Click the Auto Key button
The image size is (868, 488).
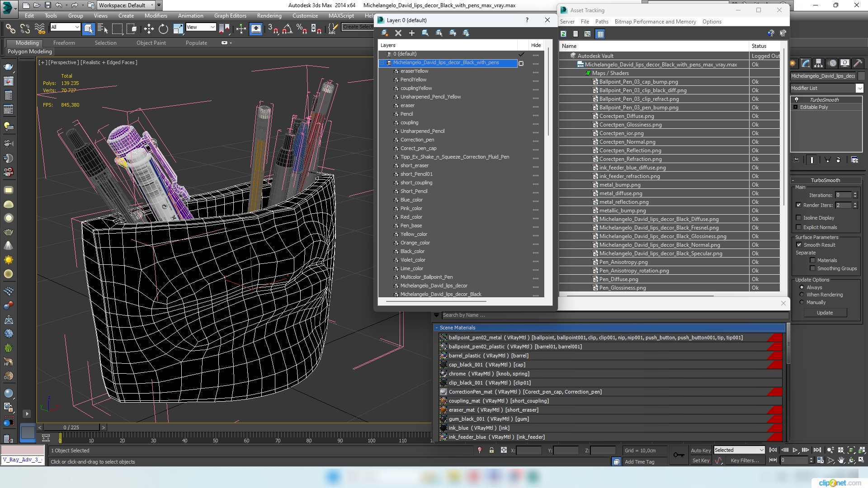700,450
